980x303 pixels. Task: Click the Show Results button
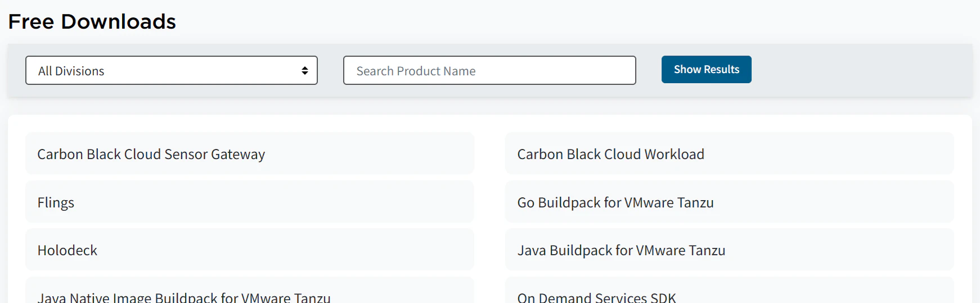click(x=706, y=69)
